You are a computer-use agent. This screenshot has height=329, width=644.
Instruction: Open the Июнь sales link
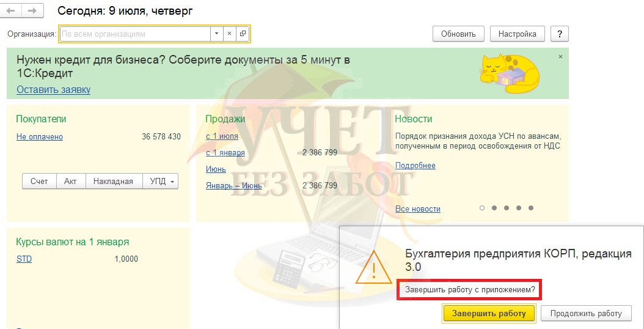(x=216, y=169)
